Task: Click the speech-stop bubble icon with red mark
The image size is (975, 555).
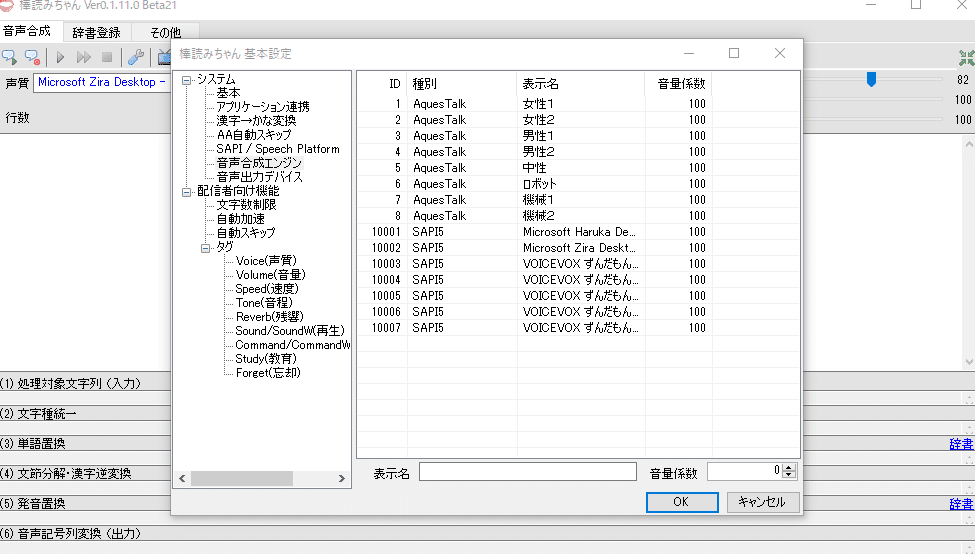Action: point(32,57)
